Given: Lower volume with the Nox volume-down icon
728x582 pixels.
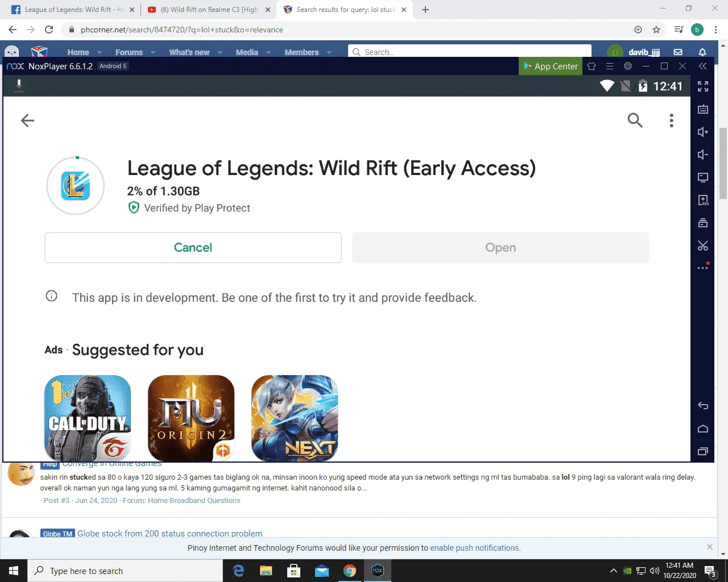Looking at the screenshot, I should [703, 155].
